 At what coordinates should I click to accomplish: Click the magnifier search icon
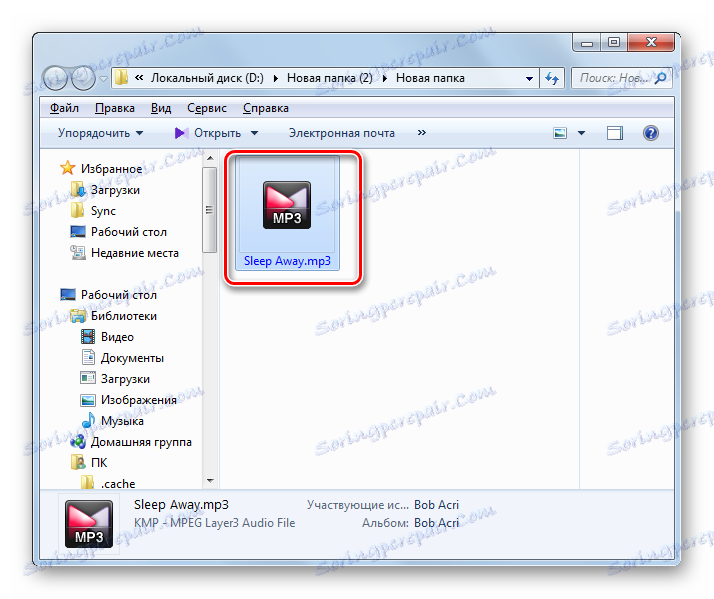coord(661,78)
